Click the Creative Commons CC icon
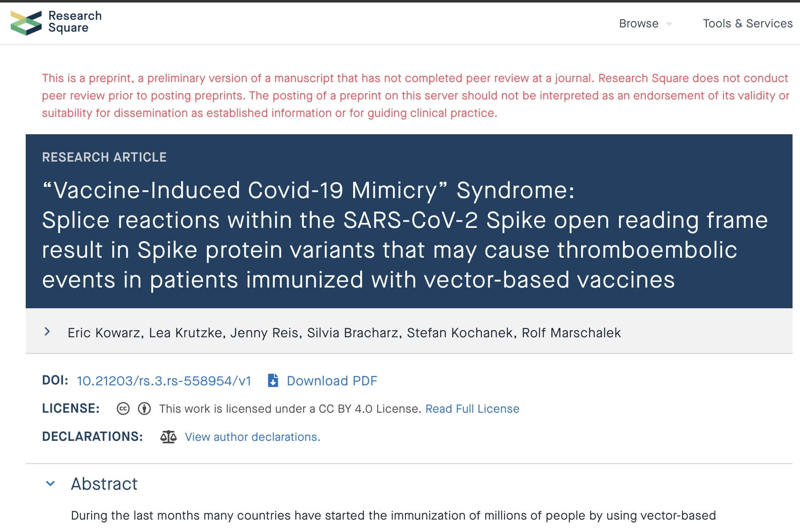This screenshot has width=800, height=532. (123, 409)
